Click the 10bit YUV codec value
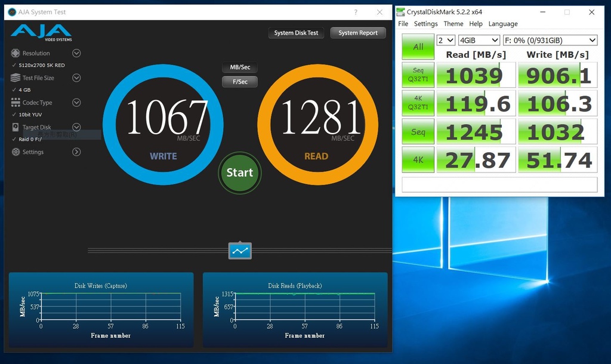The image size is (611, 364). pos(30,115)
